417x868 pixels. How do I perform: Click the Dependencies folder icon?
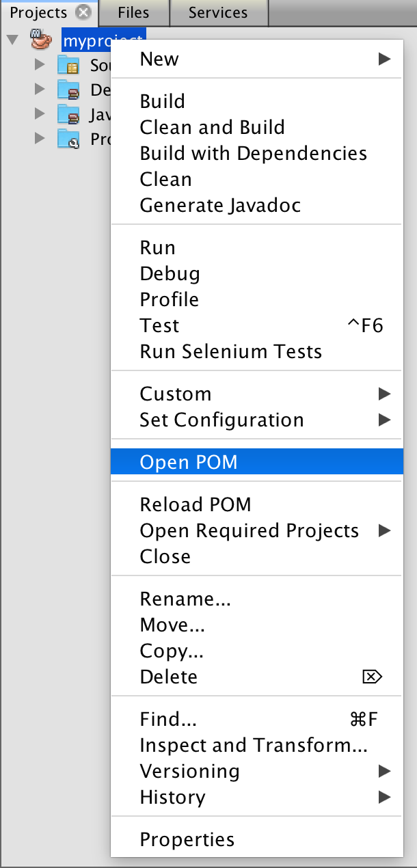click(68, 90)
